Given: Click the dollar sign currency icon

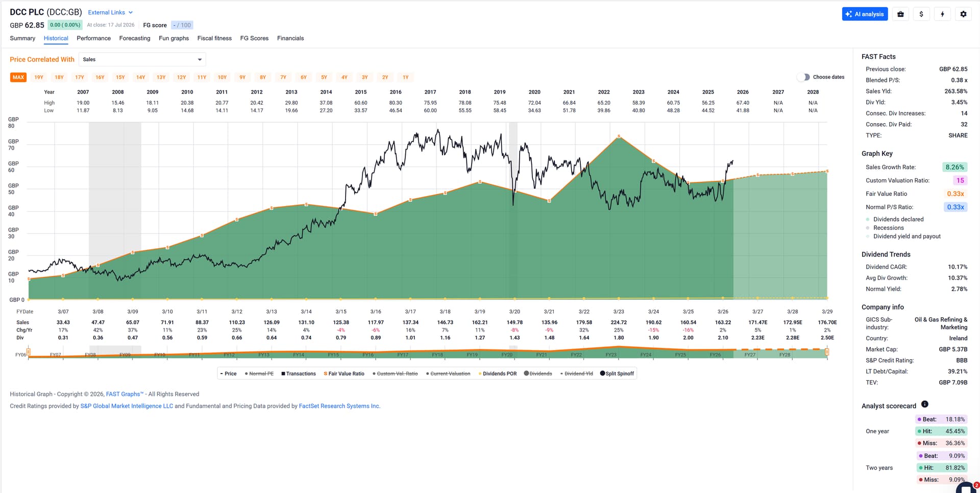Looking at the screenshot, I should coord(921,14).
